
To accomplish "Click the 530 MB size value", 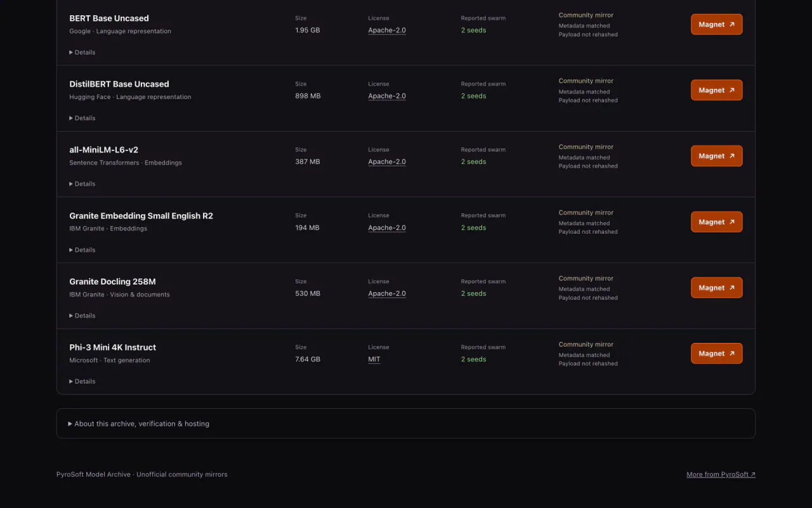I will point(308,293).
